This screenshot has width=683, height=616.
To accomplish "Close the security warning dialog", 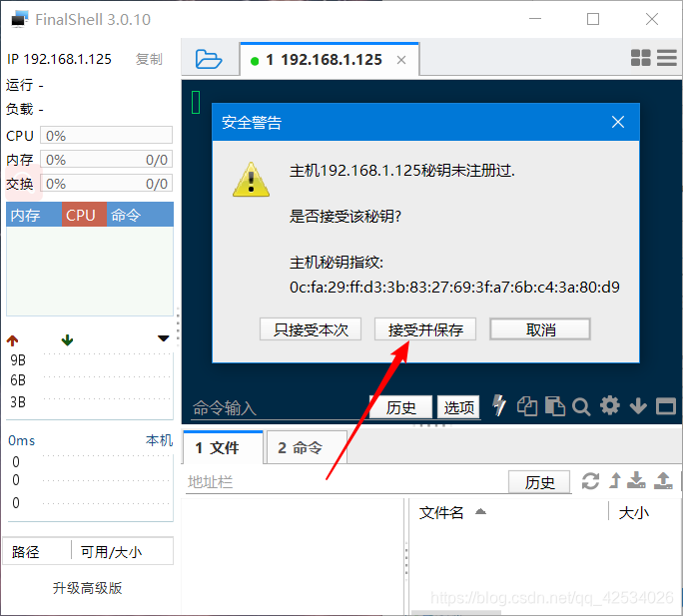I will [618, 122].
